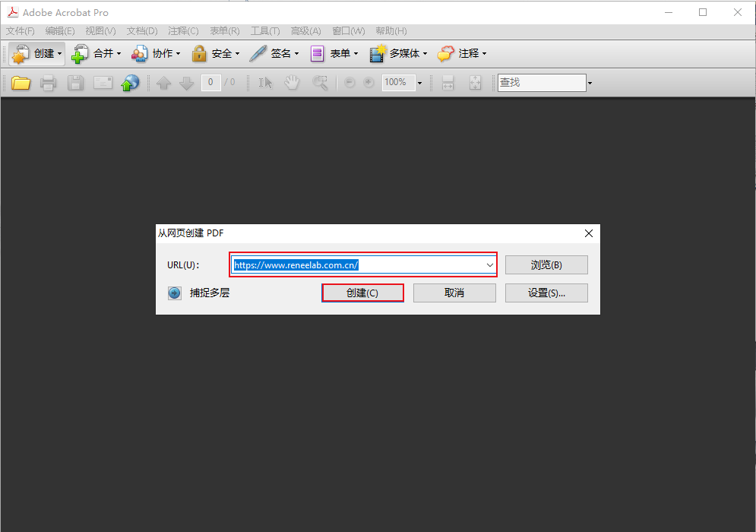Click the 捕捉多层 label text
The image size is (756, 532).
click(x=210, y=293)
